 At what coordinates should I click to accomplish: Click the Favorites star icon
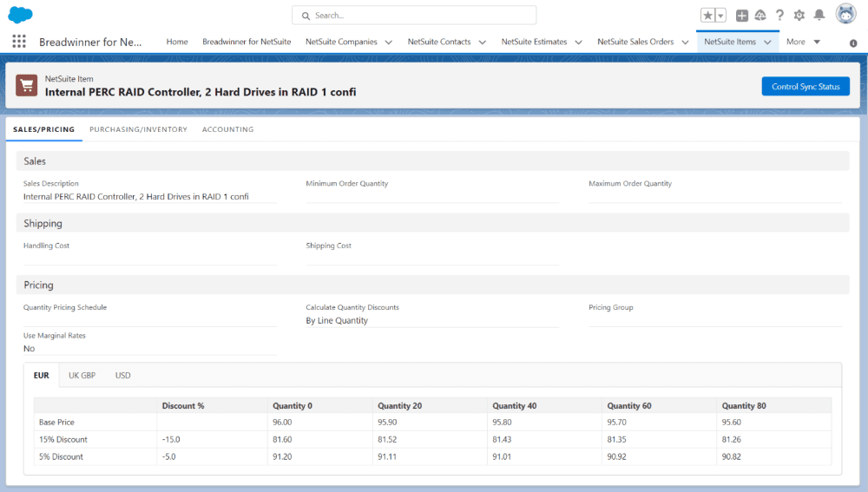(707, 16)
